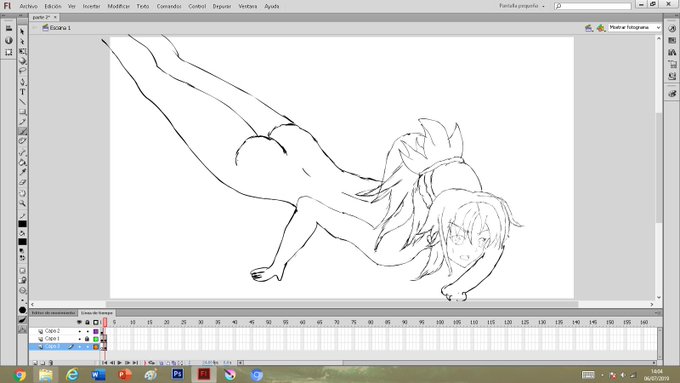The image size is (680, 383).
Task: Switch to Editor de movimiento tab
Action: coord(53,313)
